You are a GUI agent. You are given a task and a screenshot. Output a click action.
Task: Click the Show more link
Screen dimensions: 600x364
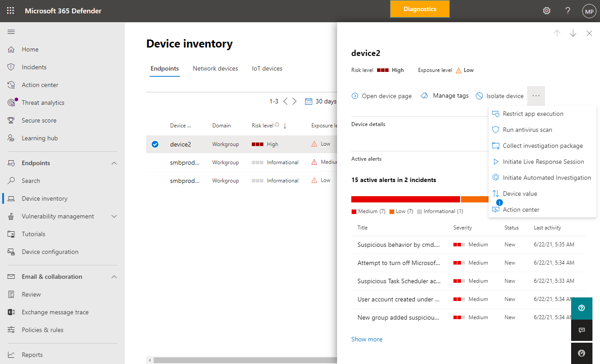[367, 339]
